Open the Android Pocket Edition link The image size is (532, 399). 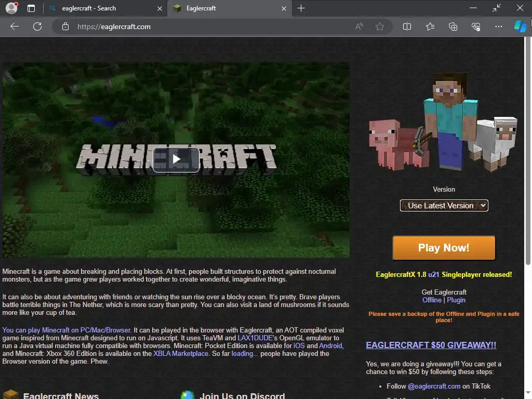(330, 345)
